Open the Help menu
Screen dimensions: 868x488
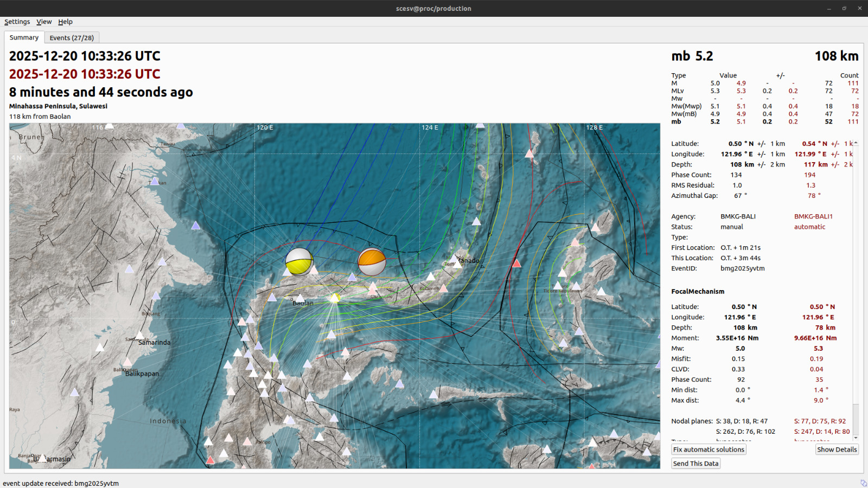[x=65, y=22]
